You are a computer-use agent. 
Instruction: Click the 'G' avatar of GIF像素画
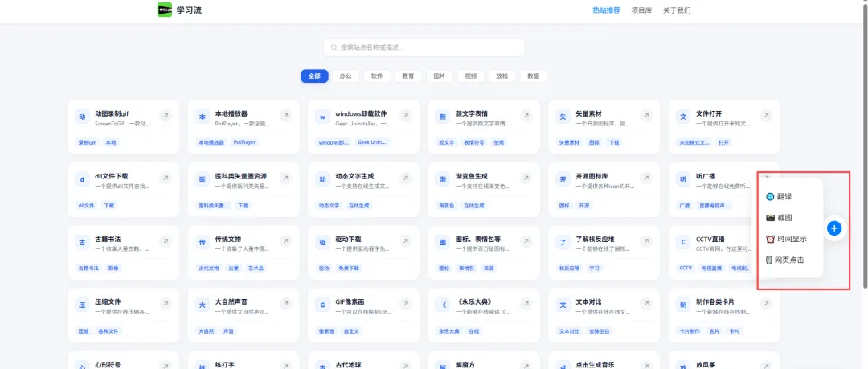(x=322, y=305)
